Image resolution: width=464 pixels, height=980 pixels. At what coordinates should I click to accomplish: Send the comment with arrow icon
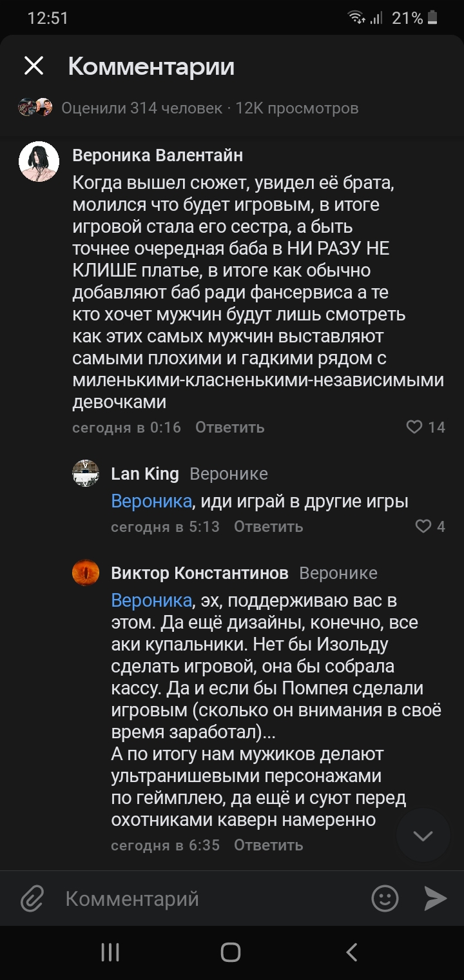tap(435, 898)
